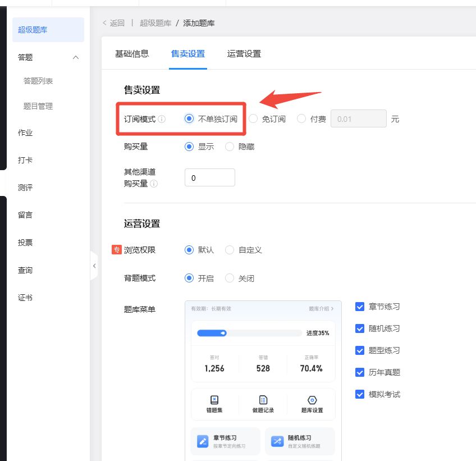Open the 运营设置 tab
This screenshot has height=461, width=476.
click(244, 54)
